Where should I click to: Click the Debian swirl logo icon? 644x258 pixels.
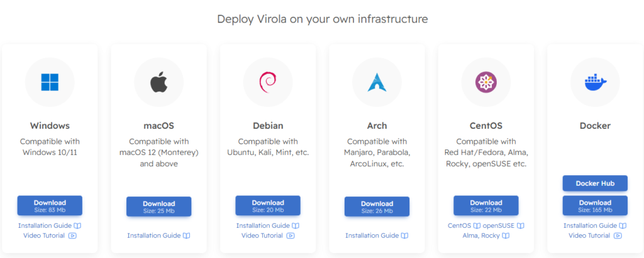[267, 83]
